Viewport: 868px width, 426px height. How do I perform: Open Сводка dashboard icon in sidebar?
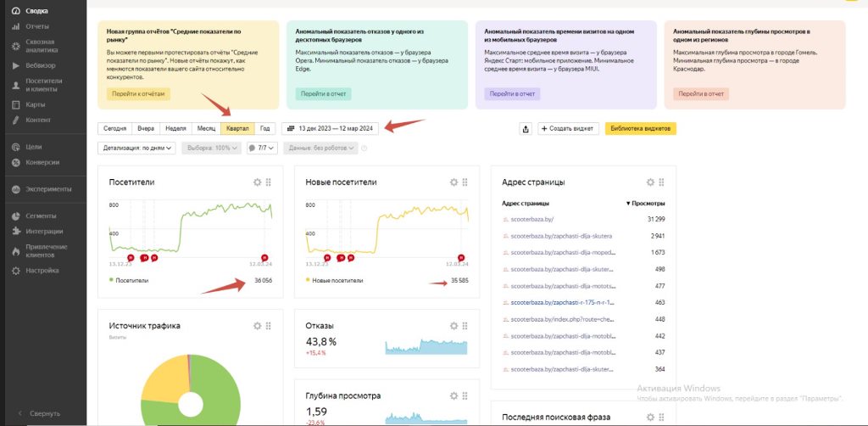click(x=15, y=11)
